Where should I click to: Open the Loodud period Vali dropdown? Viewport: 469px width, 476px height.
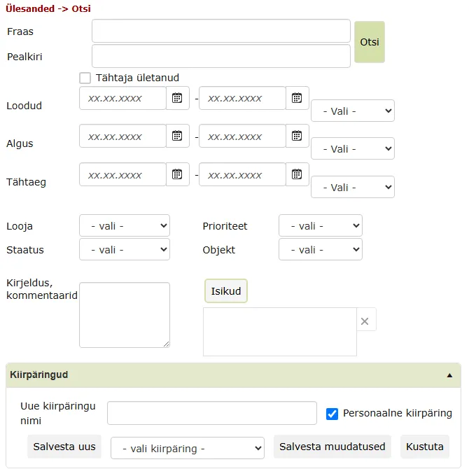(x=353, y=111)
